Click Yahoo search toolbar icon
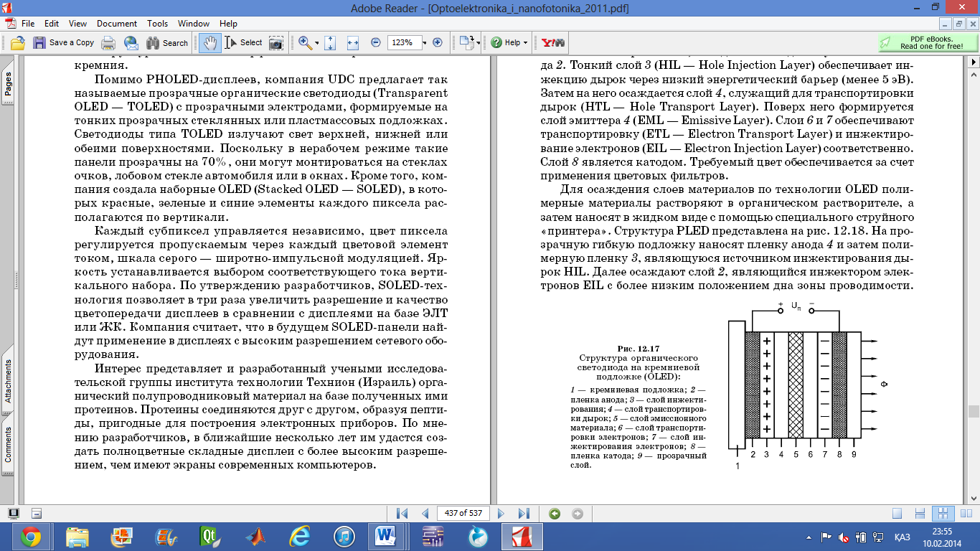This screenshot has width=980, height=551. (552, 42)
